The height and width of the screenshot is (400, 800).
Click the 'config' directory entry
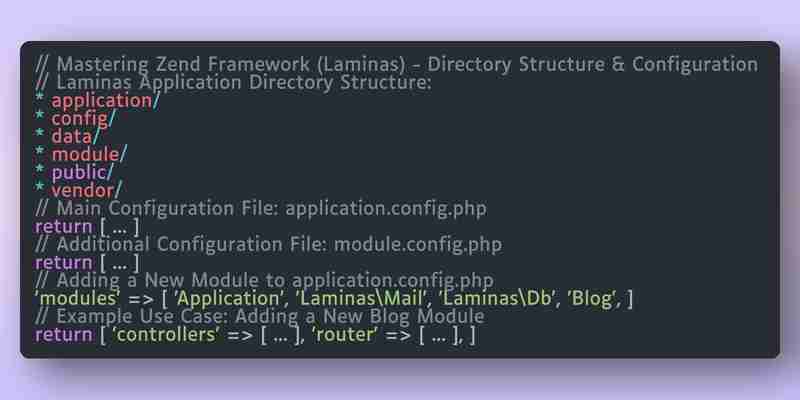pos(80,118)
